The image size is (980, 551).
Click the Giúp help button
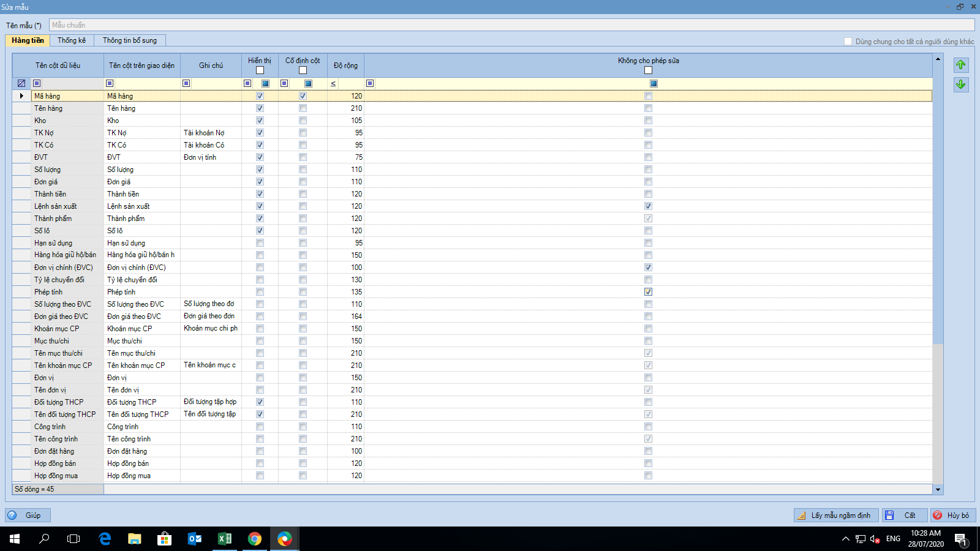(x=28, y=515)
